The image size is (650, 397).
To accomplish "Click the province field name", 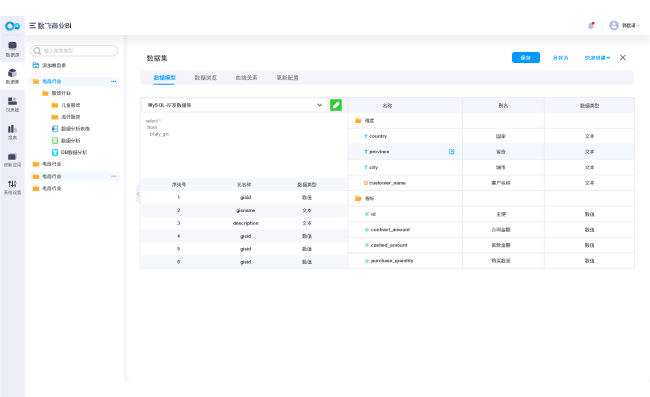I will 379,152.
